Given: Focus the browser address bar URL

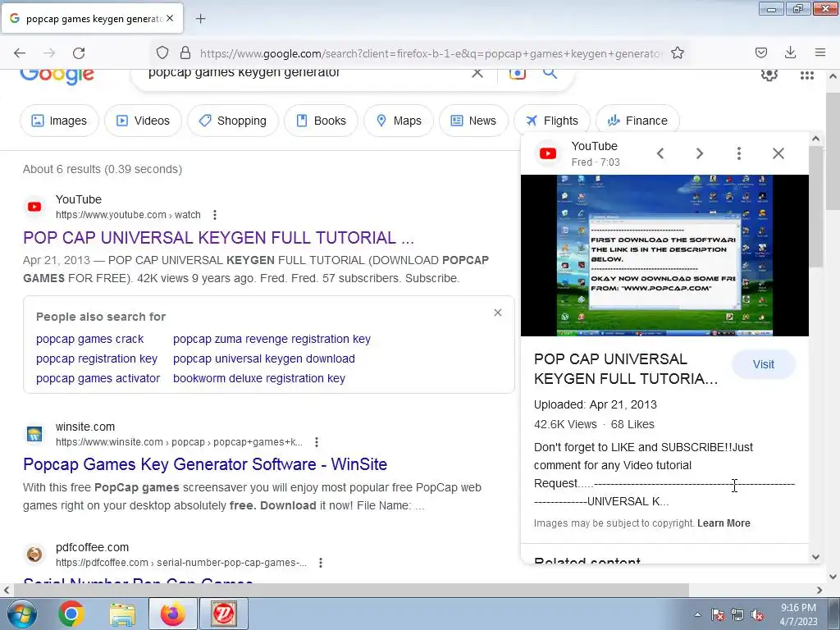Looking at the screenshot, I should 431,53.
